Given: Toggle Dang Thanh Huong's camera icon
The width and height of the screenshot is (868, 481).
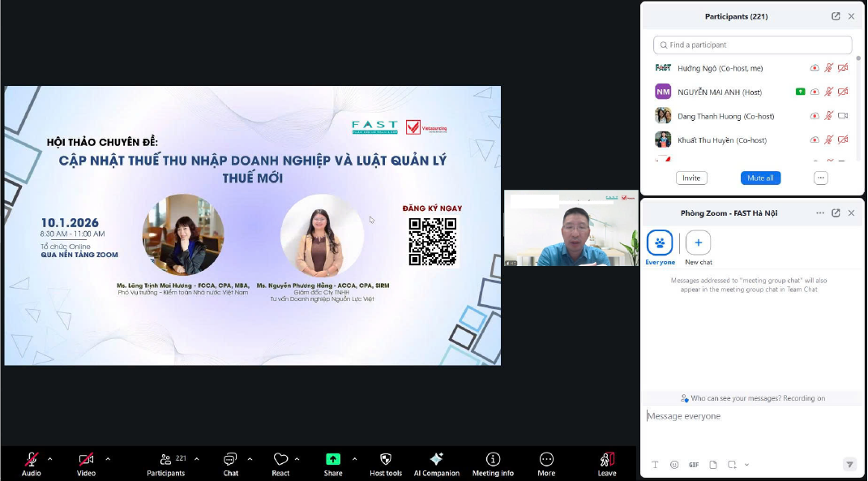Looking at the screenshot, I should point(843,116).
